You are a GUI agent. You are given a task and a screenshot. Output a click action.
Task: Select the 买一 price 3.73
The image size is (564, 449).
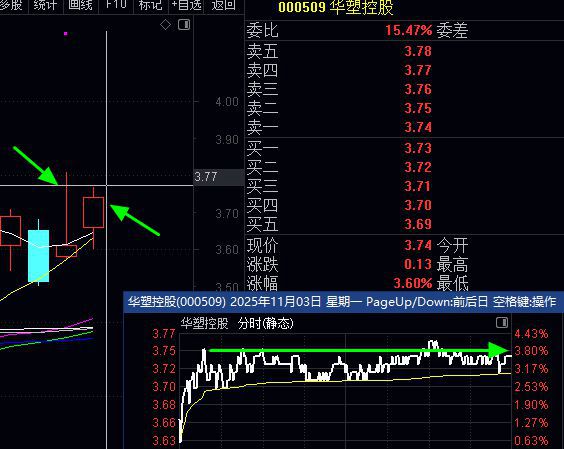(x=418, y=148)
